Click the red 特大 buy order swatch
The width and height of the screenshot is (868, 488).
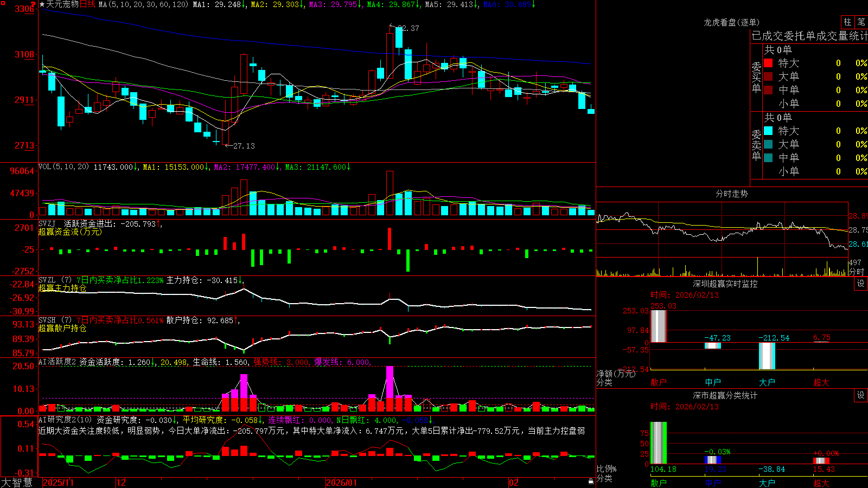(768, 63)
